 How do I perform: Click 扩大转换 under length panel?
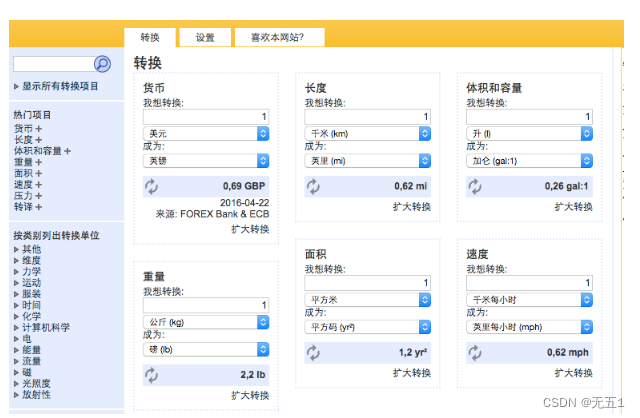(412, 207)
